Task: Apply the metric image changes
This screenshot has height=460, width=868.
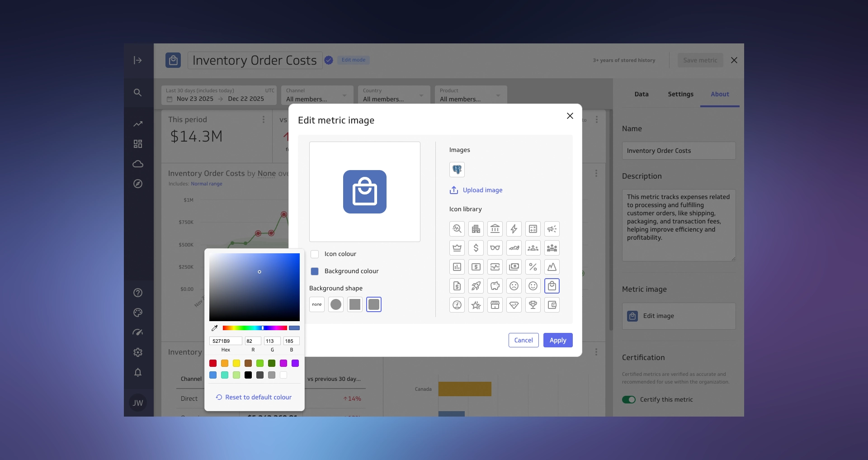Action: tap(557, 340)
